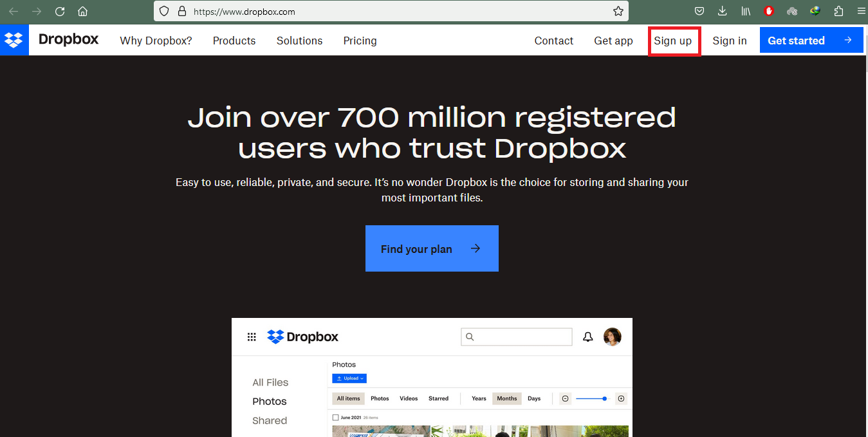Open the Library bookmarks and history icon
This screenshot has height=437, width=868.
pos(746,11)
